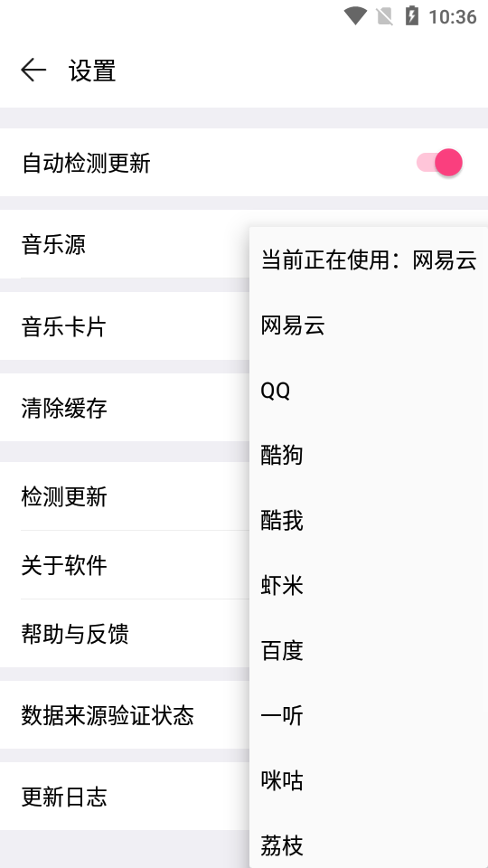
Task: Pick 百度 as music source
Action: [x=369, y=651]
